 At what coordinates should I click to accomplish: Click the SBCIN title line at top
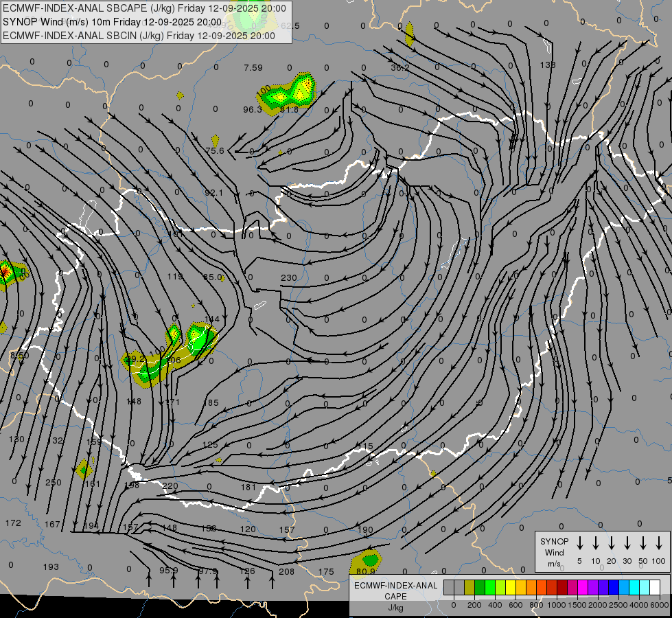coord(139,36)
